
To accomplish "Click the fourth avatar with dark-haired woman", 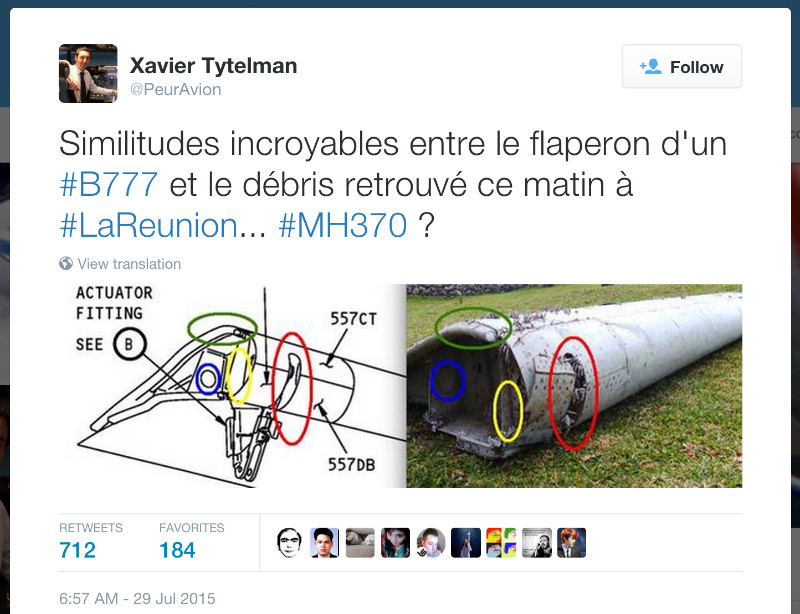I will 395,543.
